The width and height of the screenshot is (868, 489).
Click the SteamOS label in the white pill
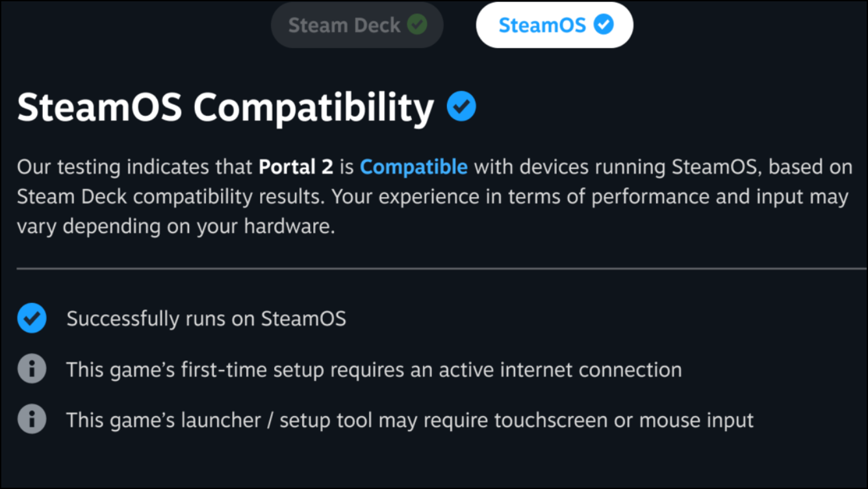click(x=542, y=25)
